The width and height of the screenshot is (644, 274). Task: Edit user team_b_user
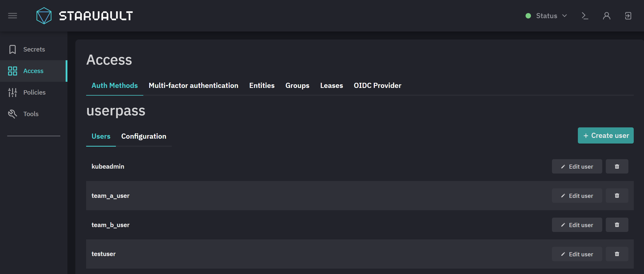577,225
